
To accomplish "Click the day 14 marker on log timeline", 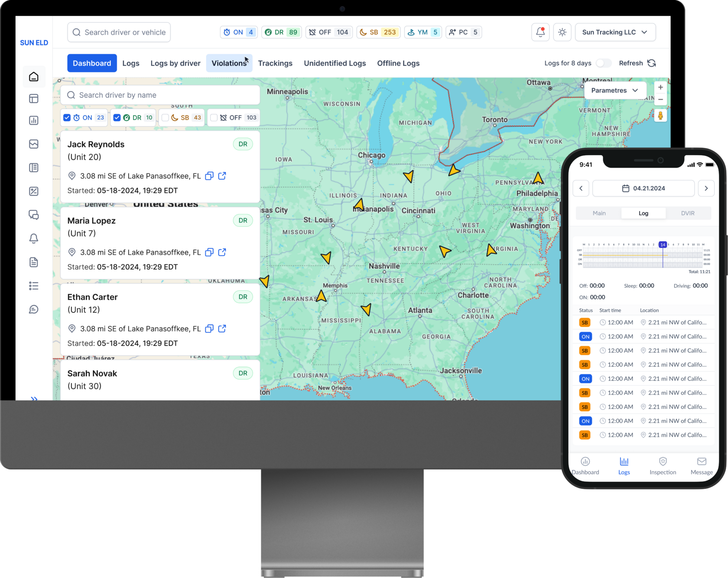I will [663, 245].
